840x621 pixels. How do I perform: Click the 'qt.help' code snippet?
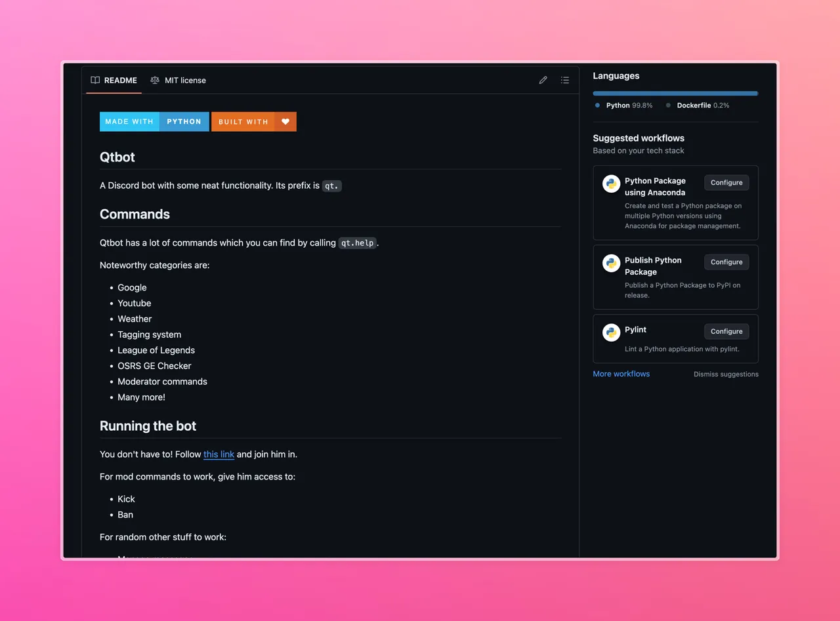coord(358,243)
